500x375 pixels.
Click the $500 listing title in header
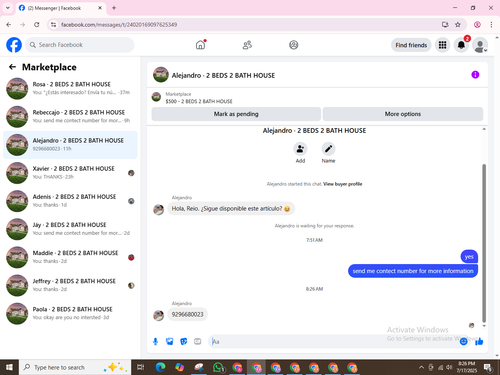tap(199, 101)
